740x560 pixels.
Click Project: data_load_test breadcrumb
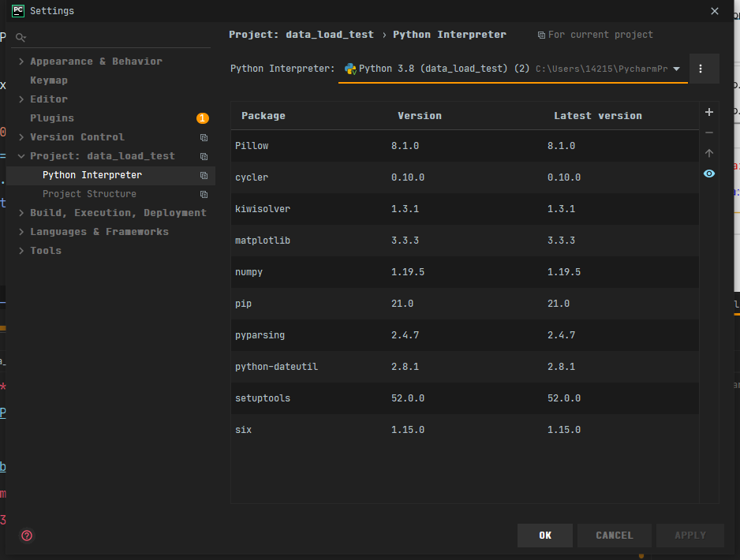click(301, 35)
